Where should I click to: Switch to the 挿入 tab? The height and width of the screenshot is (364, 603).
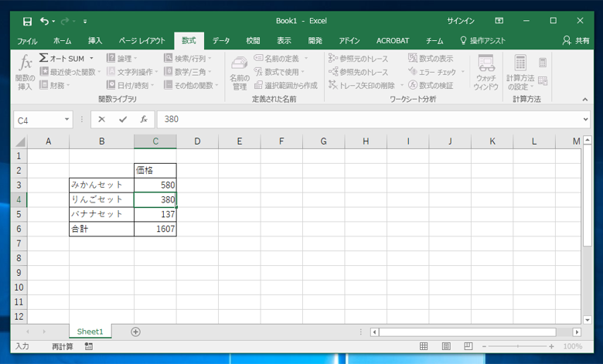[x=95, y=41]
